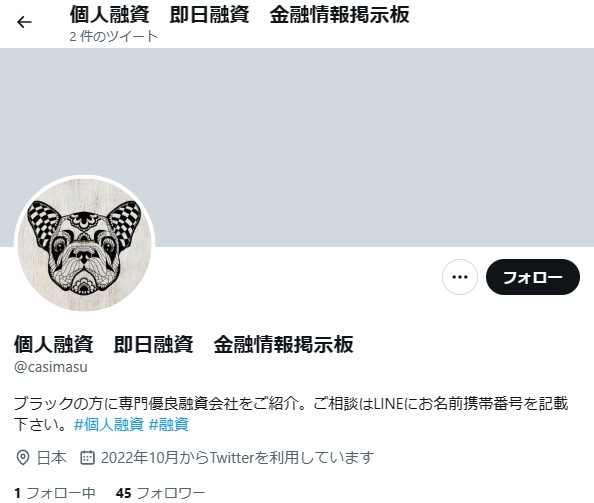Open the #融資 hashtag link
Screen dimensions: 594x503
pyautogui.click(x=169, y=424)
